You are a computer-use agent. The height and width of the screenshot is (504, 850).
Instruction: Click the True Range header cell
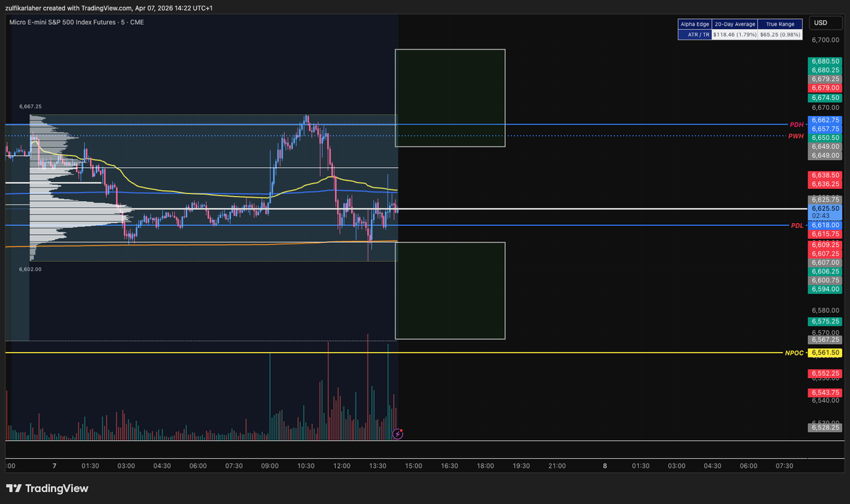(x=780, y=24)
